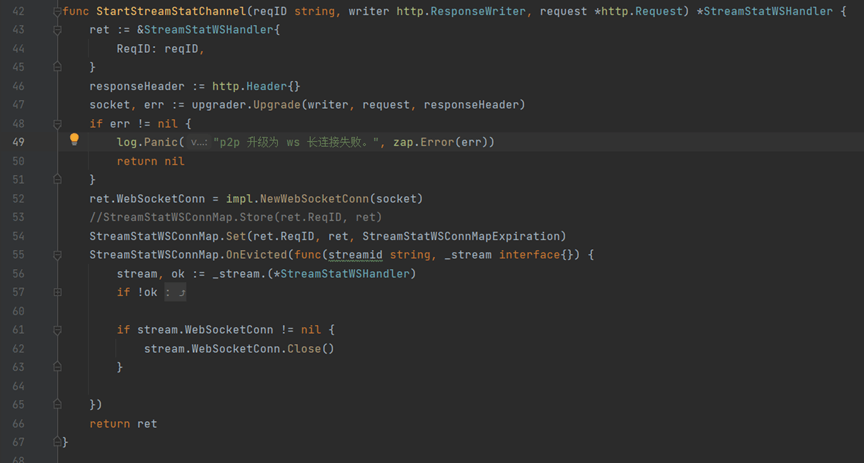This screenshot has width=864, height=463.
Task: Click the fold end marker on line 65
Action: coord(57,405)
